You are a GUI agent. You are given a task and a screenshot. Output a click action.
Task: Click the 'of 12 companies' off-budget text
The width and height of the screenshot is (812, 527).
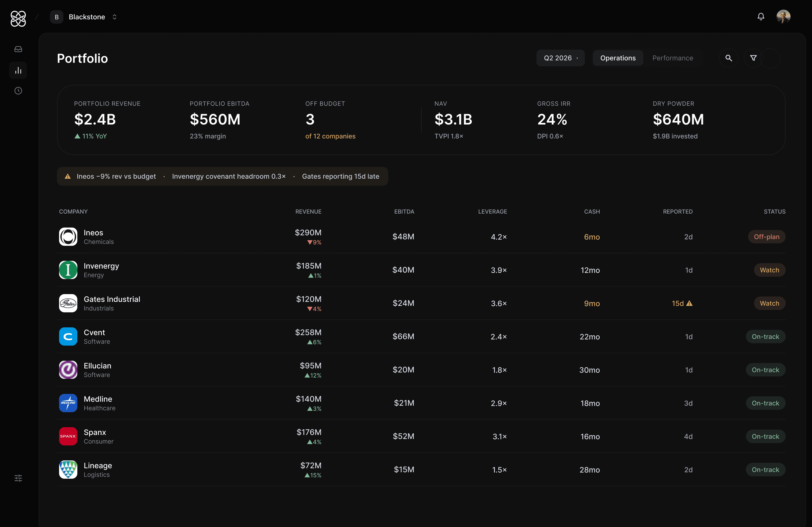pos(330,136)
